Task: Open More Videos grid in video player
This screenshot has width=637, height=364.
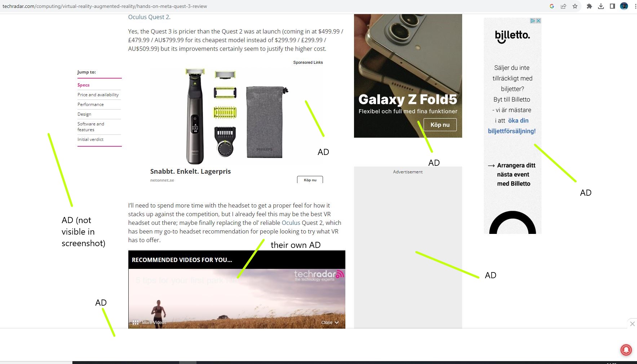Action: [149, 323]
